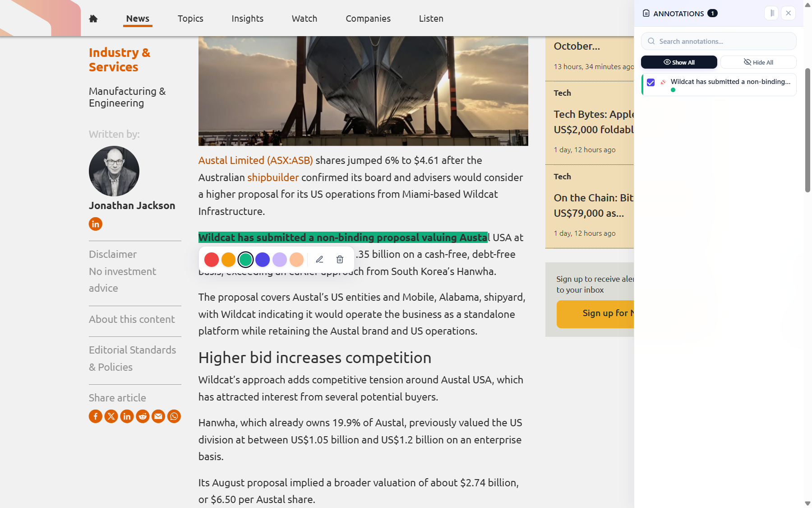Share article on WhatsApp
Screen dimensions: 812x508
pyautogui.click(x=174, y=416)
